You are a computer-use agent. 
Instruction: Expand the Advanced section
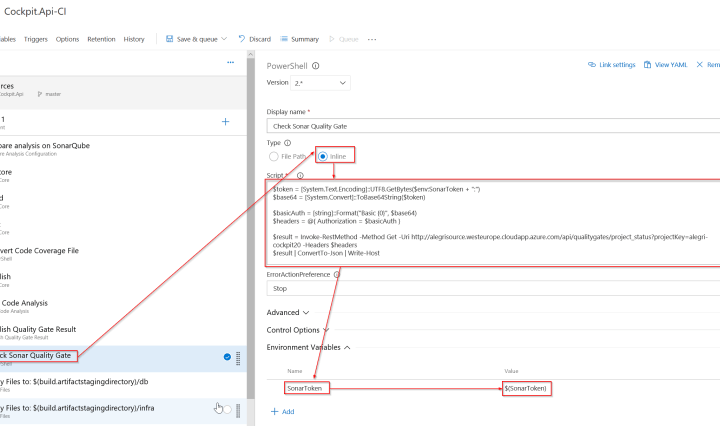[288, 312]
